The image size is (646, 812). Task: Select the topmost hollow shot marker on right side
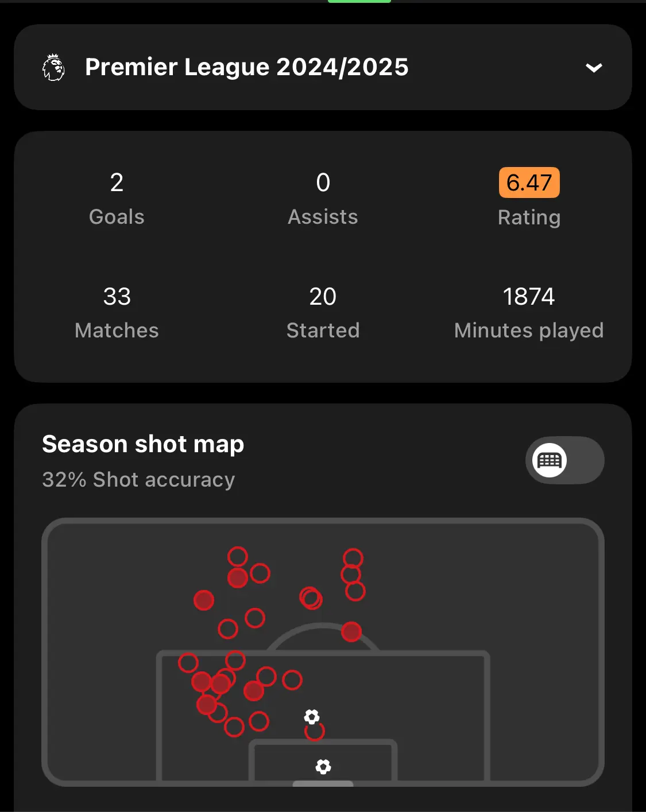[x=353, y=558]
